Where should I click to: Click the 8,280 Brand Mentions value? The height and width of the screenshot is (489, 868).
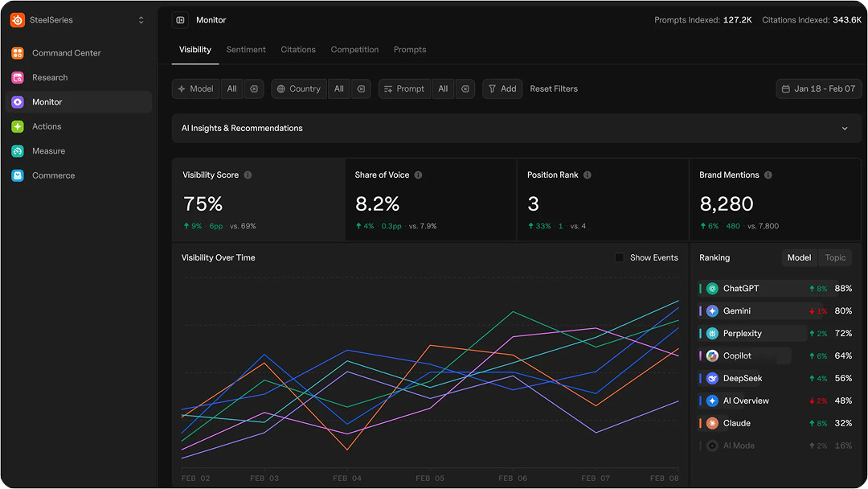click(x=727, y=204)
